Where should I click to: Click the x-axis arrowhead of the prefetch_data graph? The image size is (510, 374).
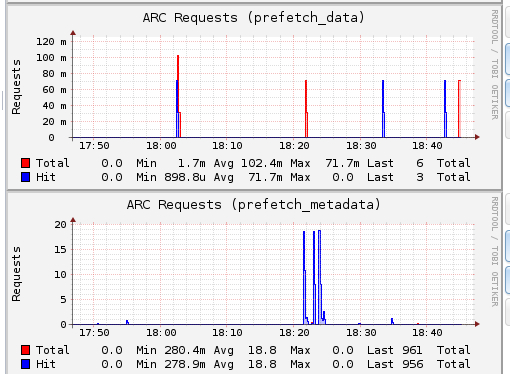click(477, 137)
